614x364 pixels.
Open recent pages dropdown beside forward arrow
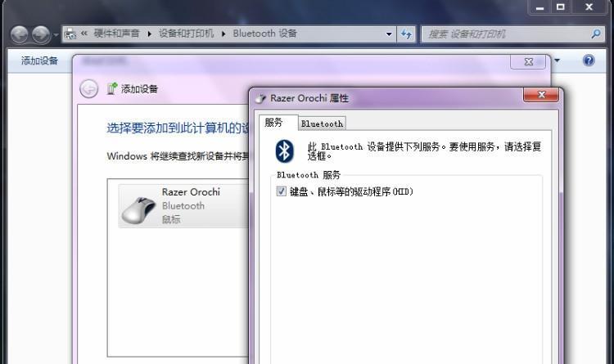pos(56,35)
